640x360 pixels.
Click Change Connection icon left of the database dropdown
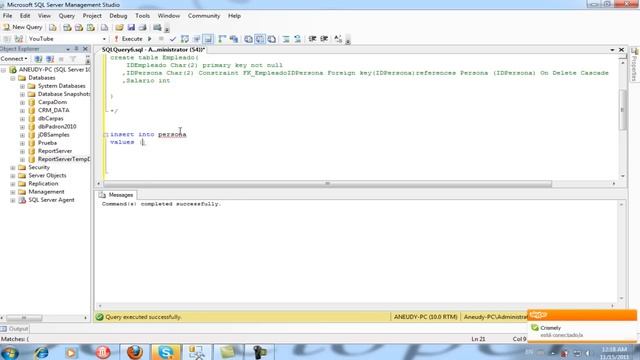[19, 39]
